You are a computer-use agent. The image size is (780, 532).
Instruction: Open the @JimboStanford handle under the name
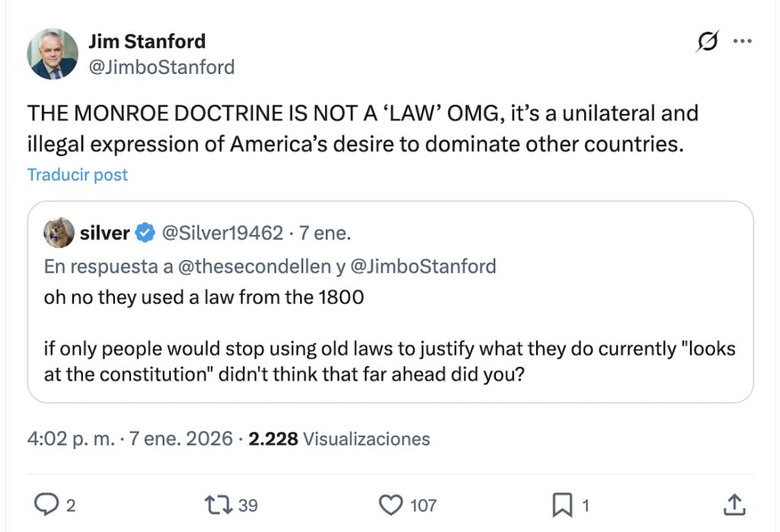(x=161, y=67)
